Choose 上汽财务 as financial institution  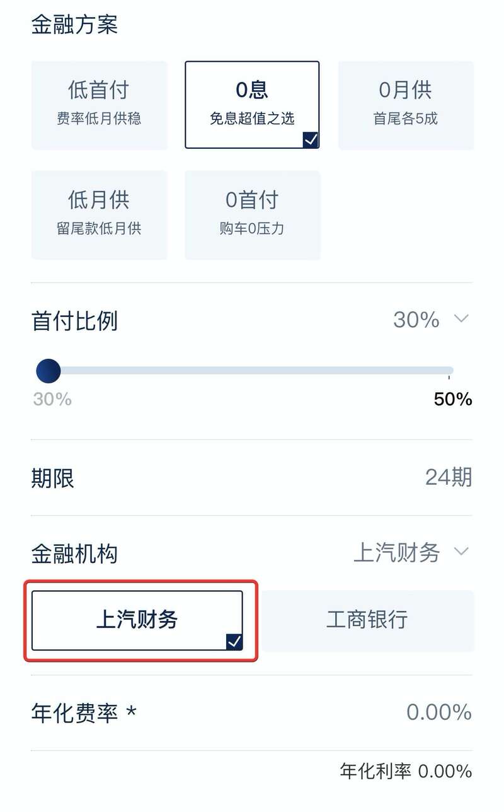click(x=137, y=620)
